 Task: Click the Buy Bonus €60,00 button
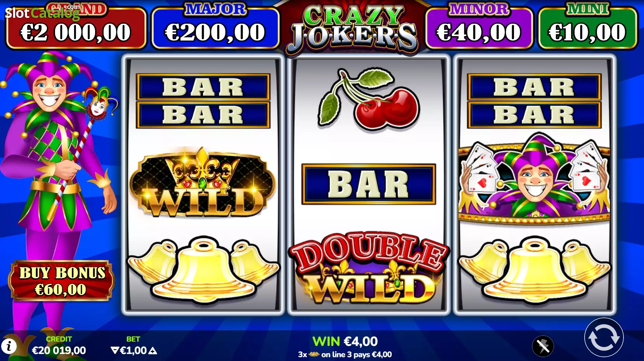click(62, 281)
